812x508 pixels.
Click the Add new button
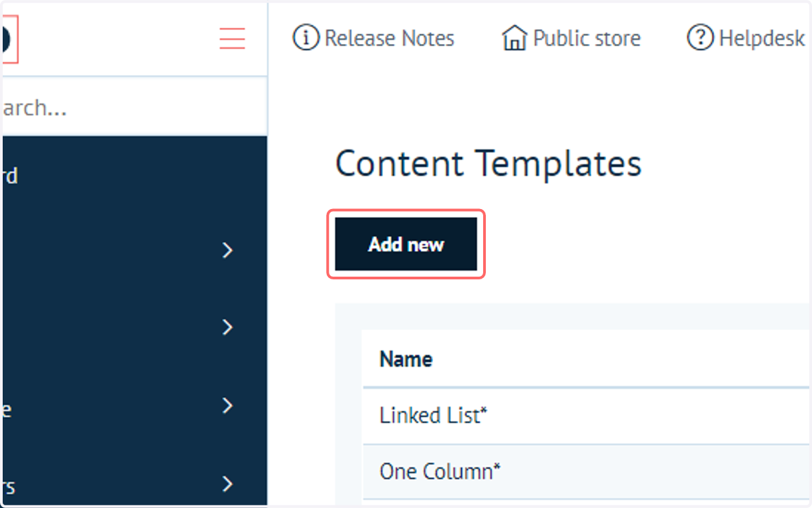click(x=406, y=244)
